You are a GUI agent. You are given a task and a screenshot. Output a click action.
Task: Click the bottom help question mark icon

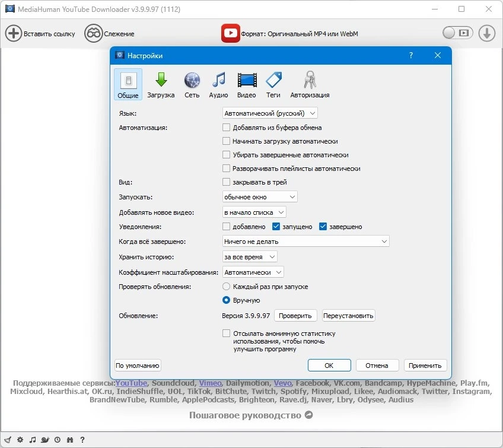point(82,440)
